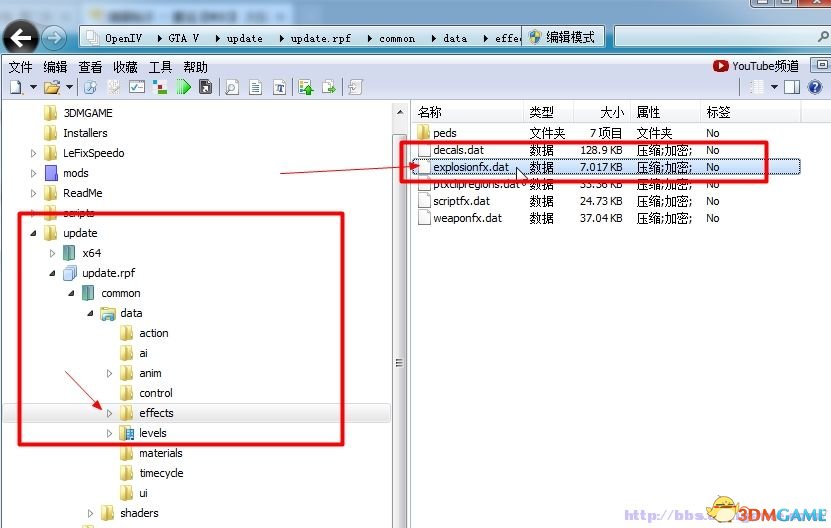Collapse the update folder
831x528 pixels.
33,233
